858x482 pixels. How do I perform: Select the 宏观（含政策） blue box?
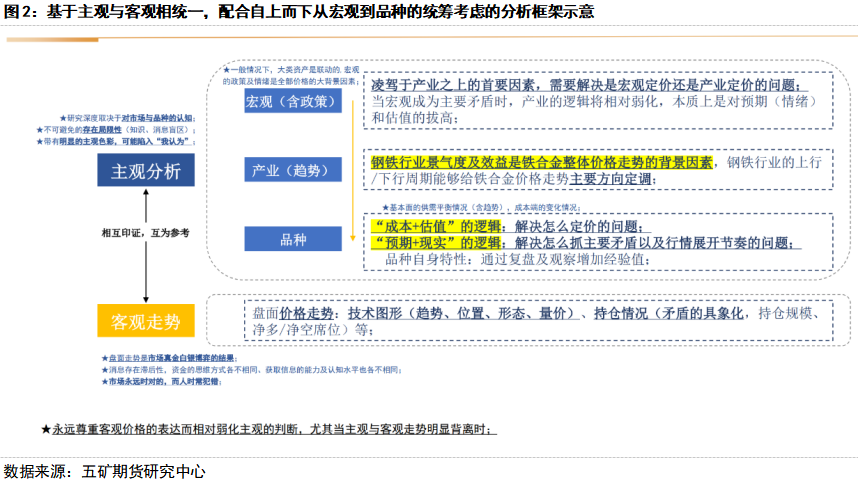click(293, 102)
